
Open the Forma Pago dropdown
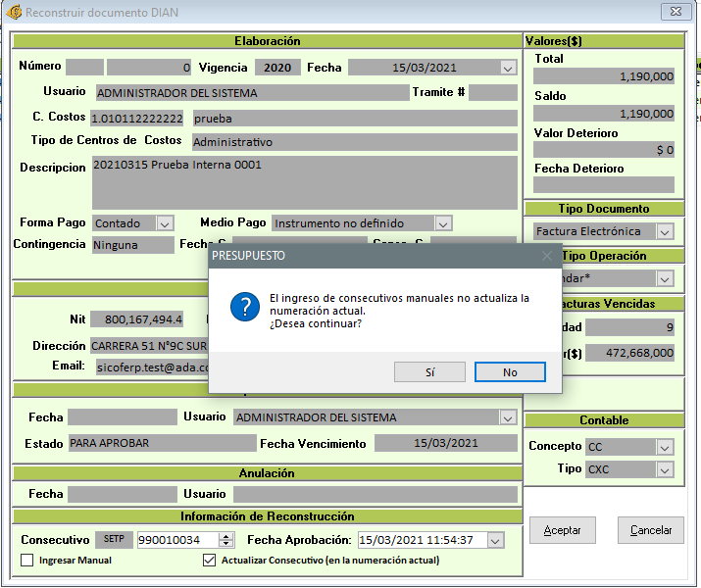[x=165, y=223]
